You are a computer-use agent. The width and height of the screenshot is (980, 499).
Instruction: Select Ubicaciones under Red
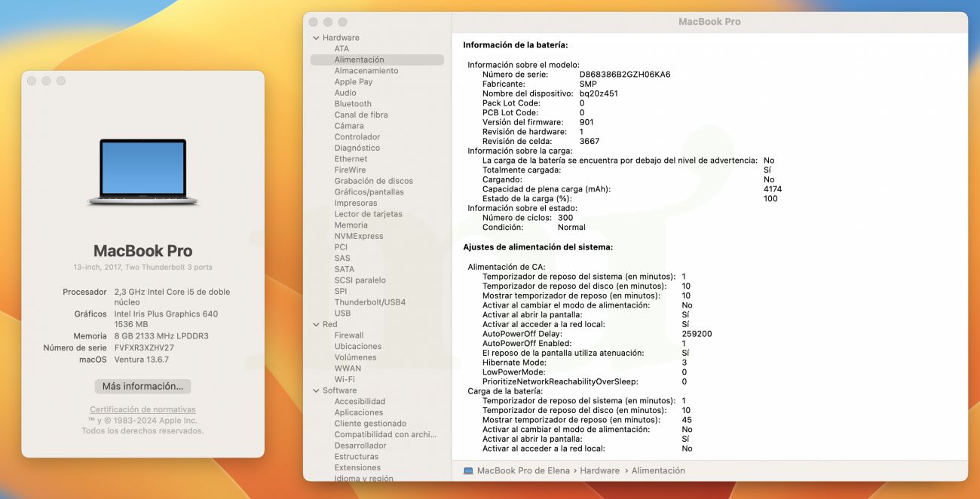pos(358,347)
